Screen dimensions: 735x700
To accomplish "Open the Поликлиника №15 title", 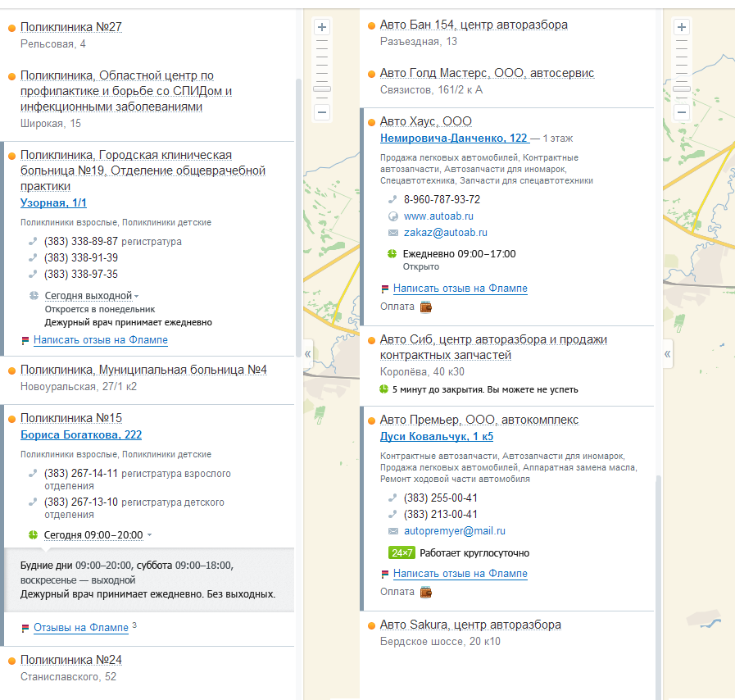I will coord(71,418).
